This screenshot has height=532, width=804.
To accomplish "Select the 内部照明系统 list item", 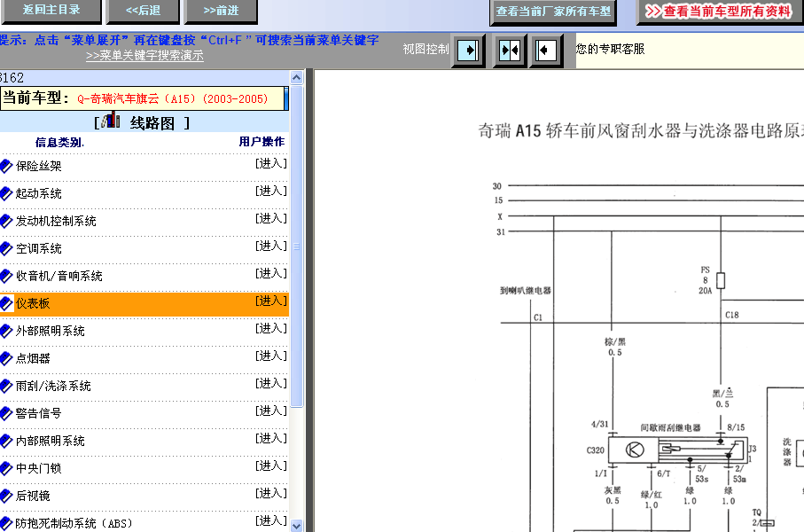I will coord(51,442).
